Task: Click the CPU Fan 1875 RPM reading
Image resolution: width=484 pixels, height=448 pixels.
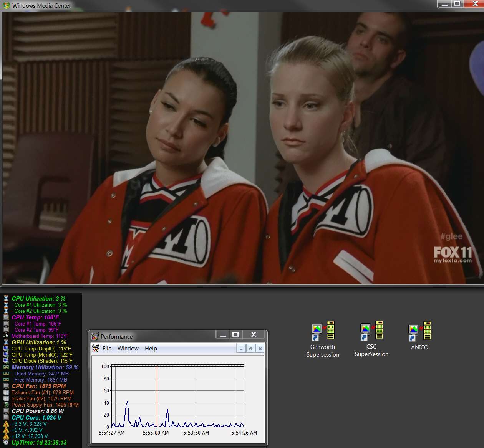Action: tap(39, 386)
